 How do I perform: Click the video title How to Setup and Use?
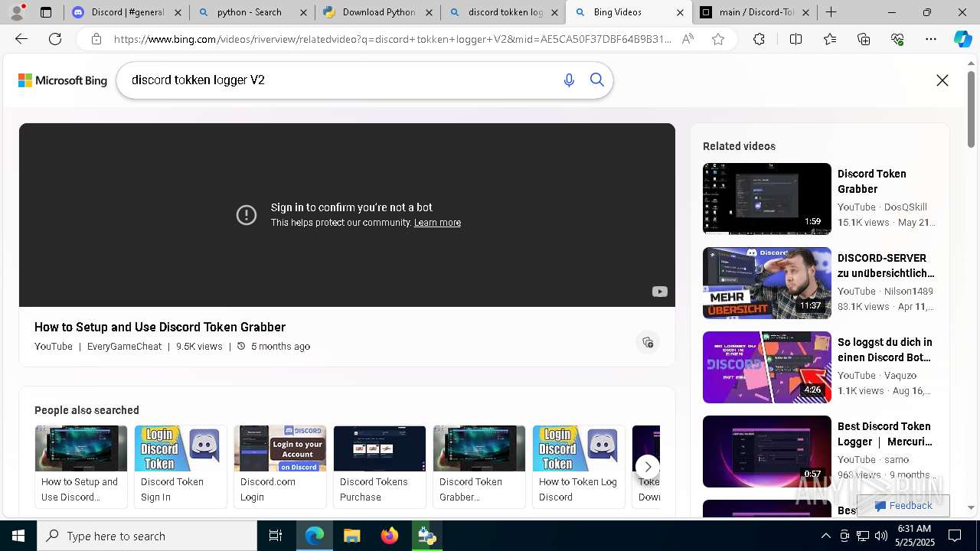160,327
